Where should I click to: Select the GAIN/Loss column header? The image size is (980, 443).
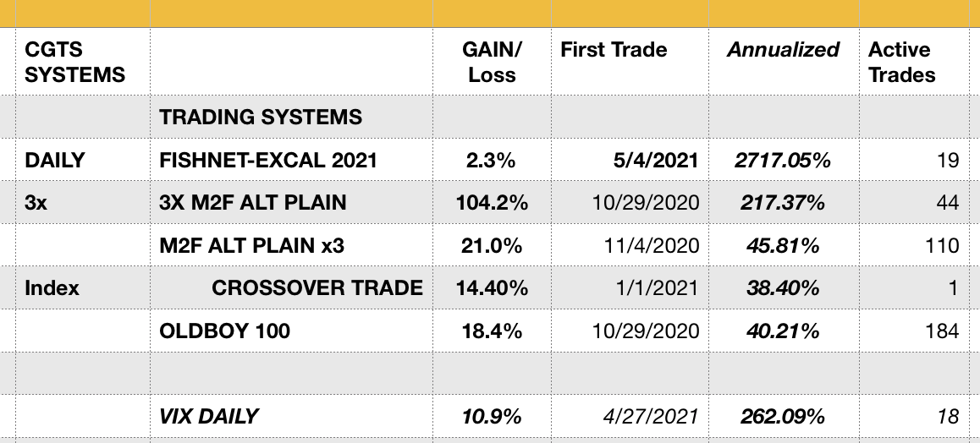click(492, 63)
